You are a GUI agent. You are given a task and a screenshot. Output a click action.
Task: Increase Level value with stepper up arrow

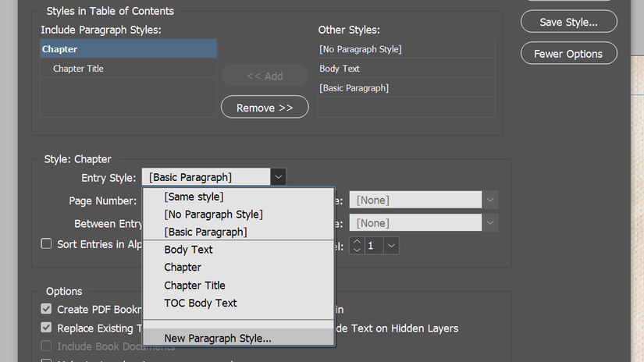[357, 240]
